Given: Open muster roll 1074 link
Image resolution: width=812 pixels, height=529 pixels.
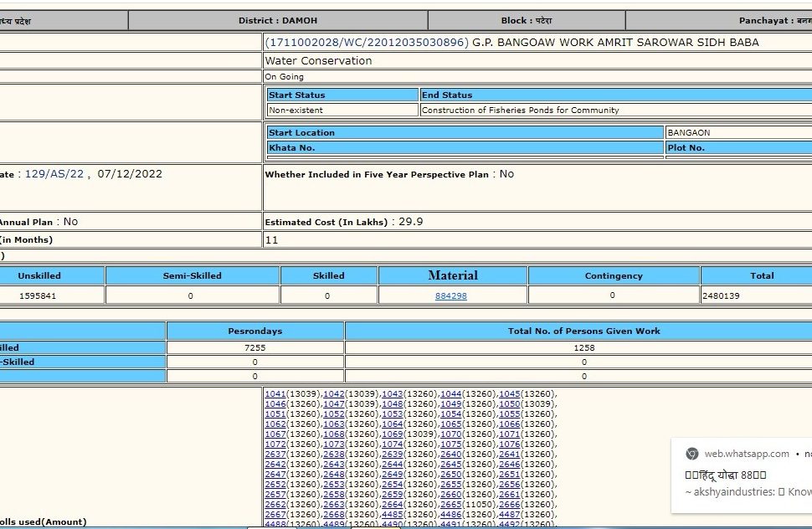Looking at the screenshot, I should point(392,444).
